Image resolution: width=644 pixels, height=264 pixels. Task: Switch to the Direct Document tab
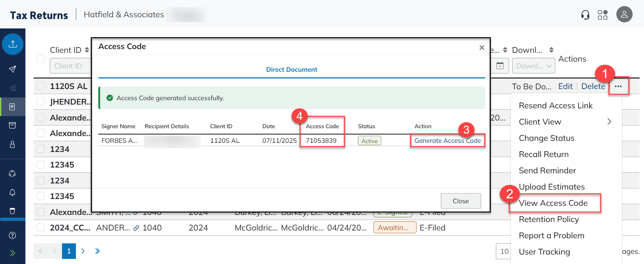tap(291, 70)
